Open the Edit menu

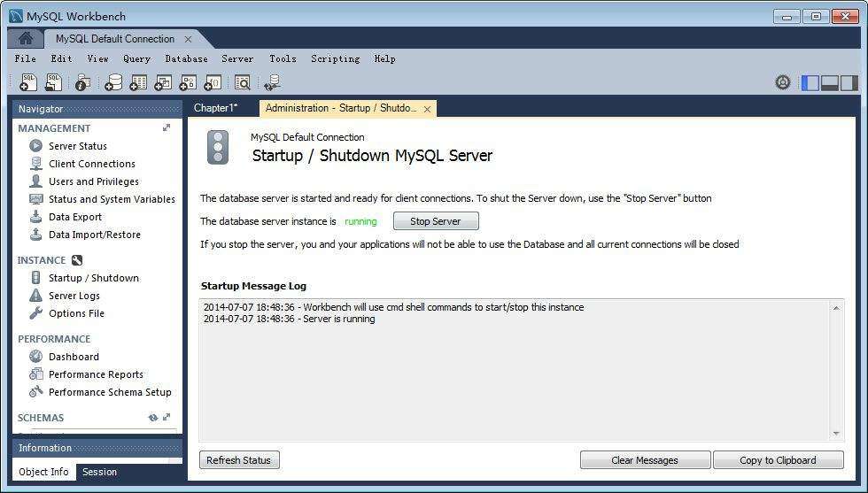pyautogui.click(x=61, y=58)
